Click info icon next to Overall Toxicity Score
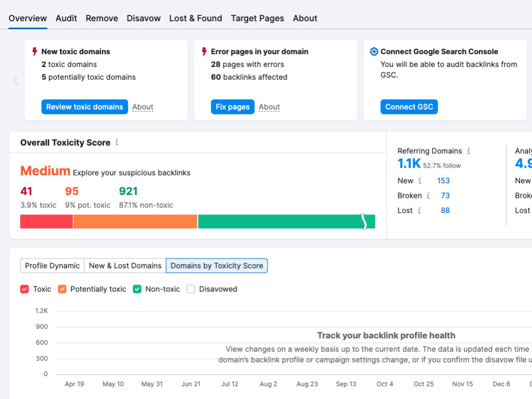 pyautogui.click(x=117, y=142)
